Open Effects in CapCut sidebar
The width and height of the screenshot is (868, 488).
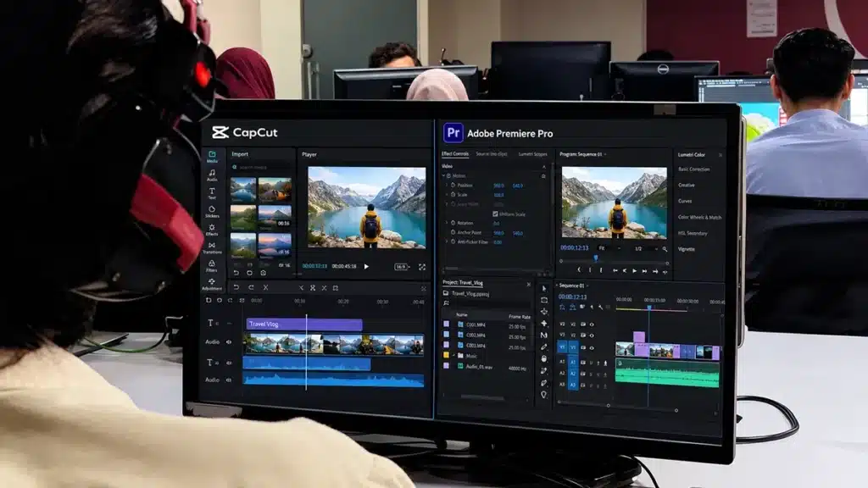pyautogui.click(x=212, y=230)
